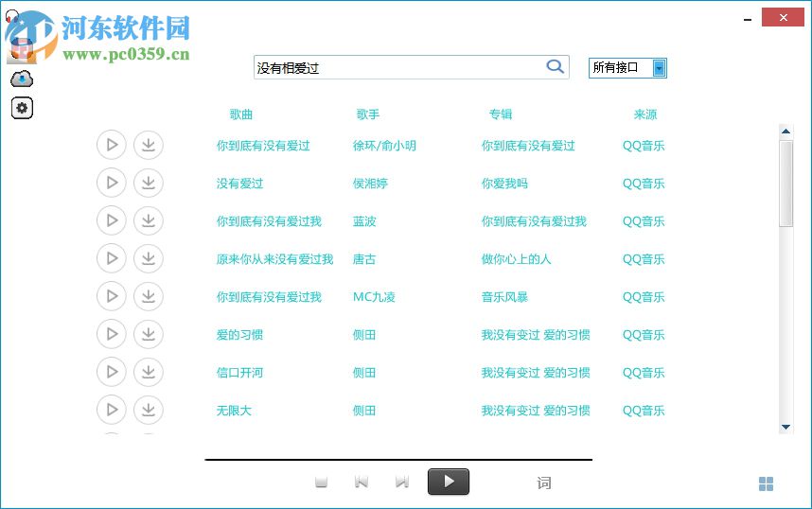This screenshot has height=509, width=812.
Task: Click the scrollbar down arrow
Action: pos(786,428)
